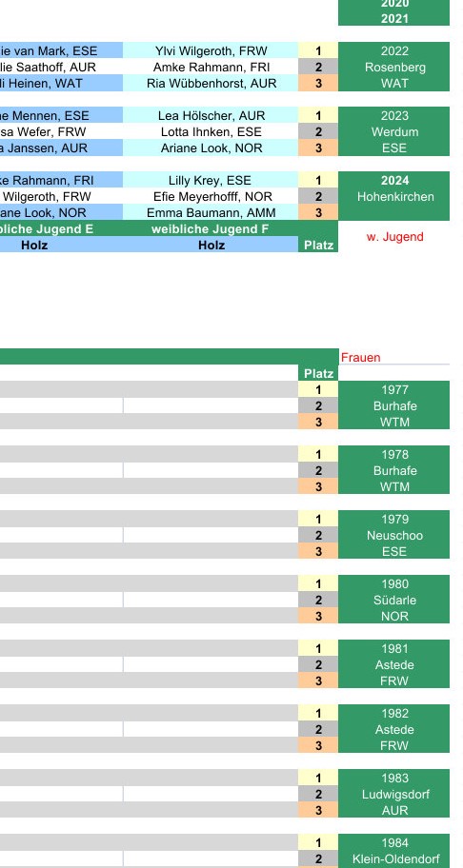Screen dimensions: 463x868
Task: Click the Neuschoo location cell
Action: (x=394, y=535)
